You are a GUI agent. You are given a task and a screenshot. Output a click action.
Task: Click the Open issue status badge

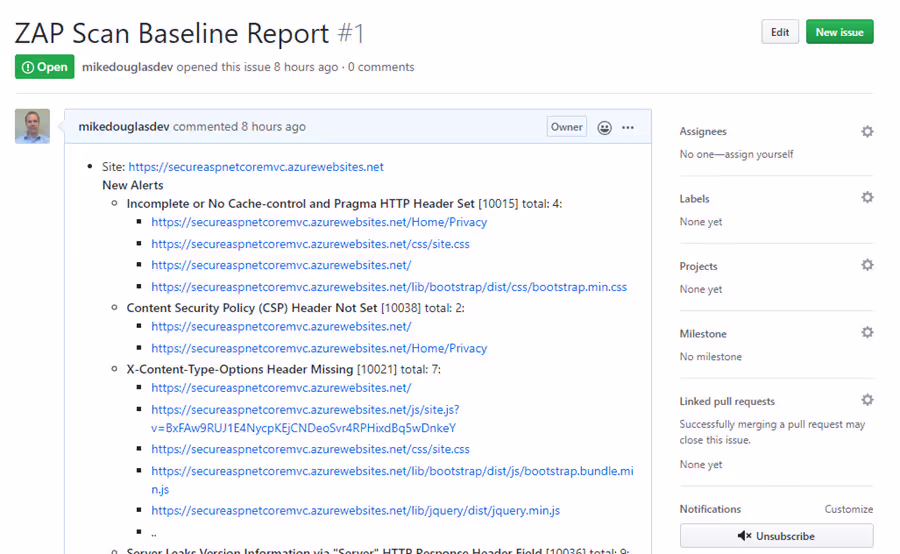[x=45, y=67]
